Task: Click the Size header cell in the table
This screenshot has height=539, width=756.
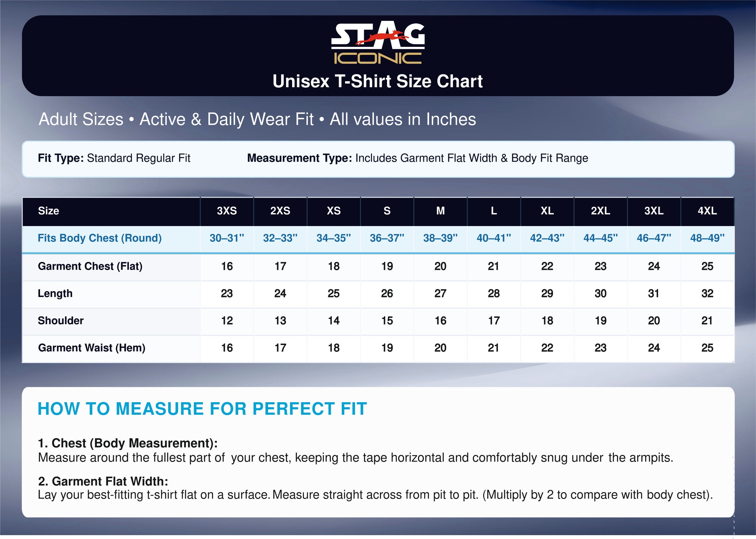Action: (x=48, y=211)
